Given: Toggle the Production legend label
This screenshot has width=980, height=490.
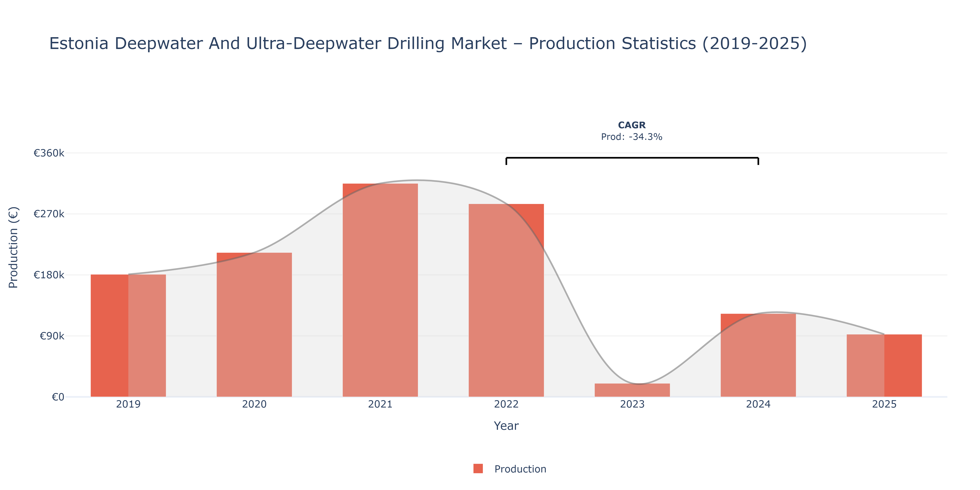Looking at the screenshot, I should [x=520, y=469].
